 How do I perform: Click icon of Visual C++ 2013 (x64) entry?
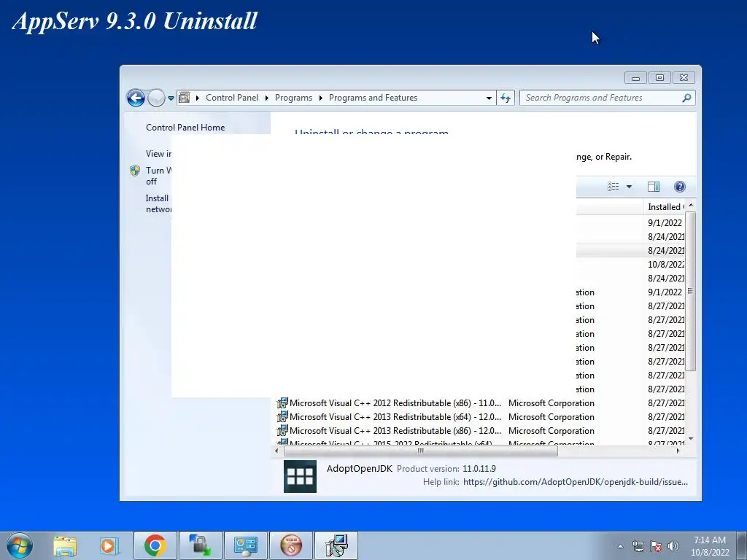point(282,416)
